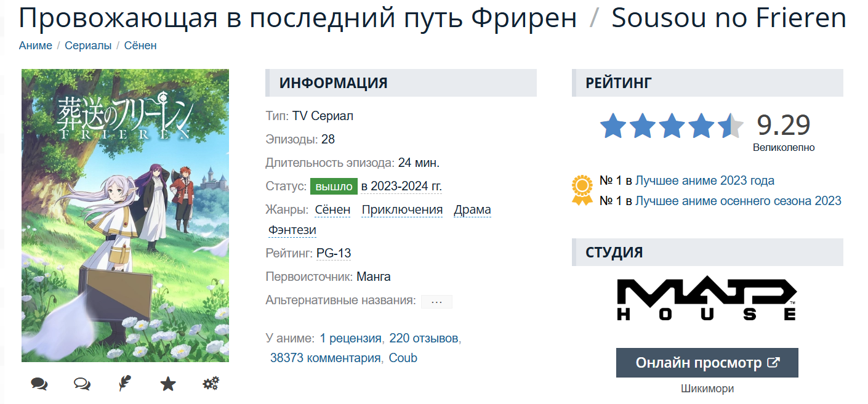Viewport: 868px width, 404px height.
Task: Select the Приключения genre tag
Action: click(402, 210)
